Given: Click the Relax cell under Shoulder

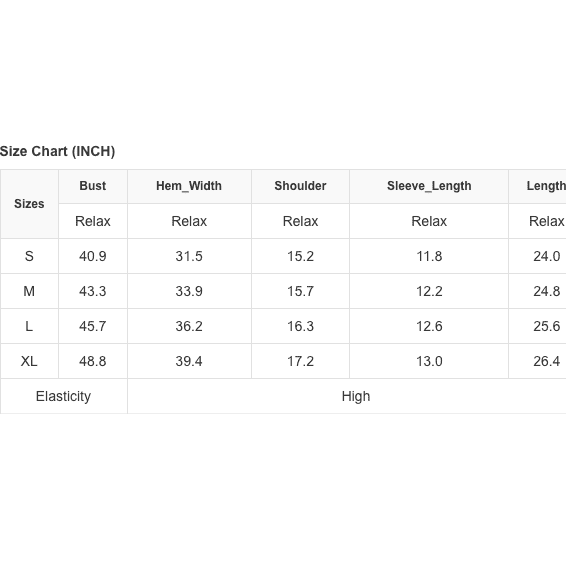Looking at the screenshot, I should [x=300, y=221].
